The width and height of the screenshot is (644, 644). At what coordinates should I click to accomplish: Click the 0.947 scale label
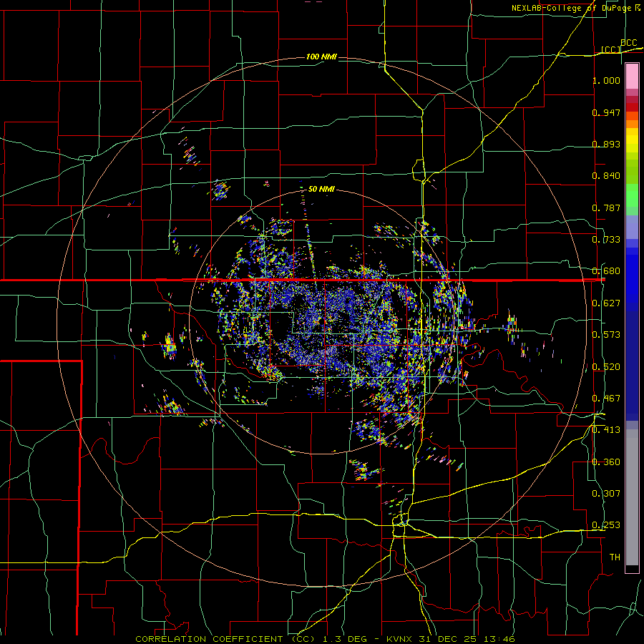606,112
